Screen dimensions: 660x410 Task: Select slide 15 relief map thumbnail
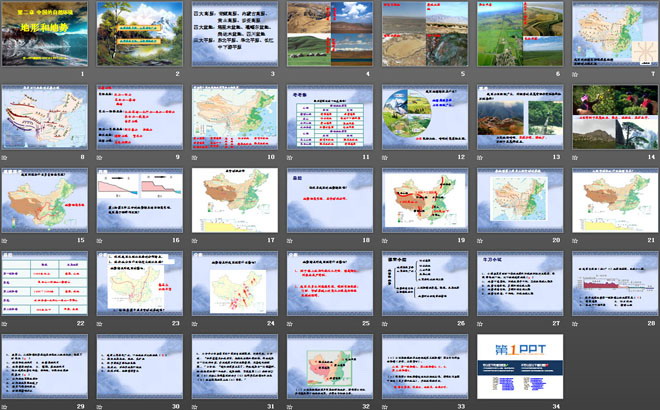click(x=45, y=200)
